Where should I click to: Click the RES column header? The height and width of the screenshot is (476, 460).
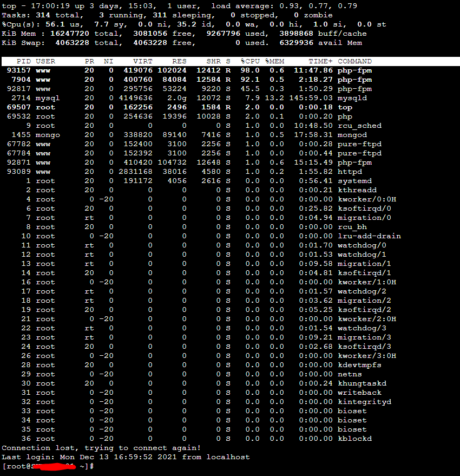point(179,61)
